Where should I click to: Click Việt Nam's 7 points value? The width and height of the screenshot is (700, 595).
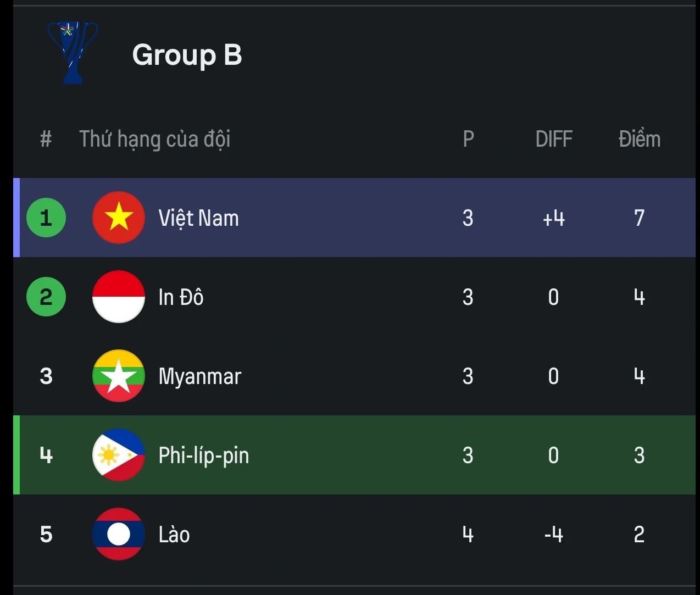pos(639,218)
